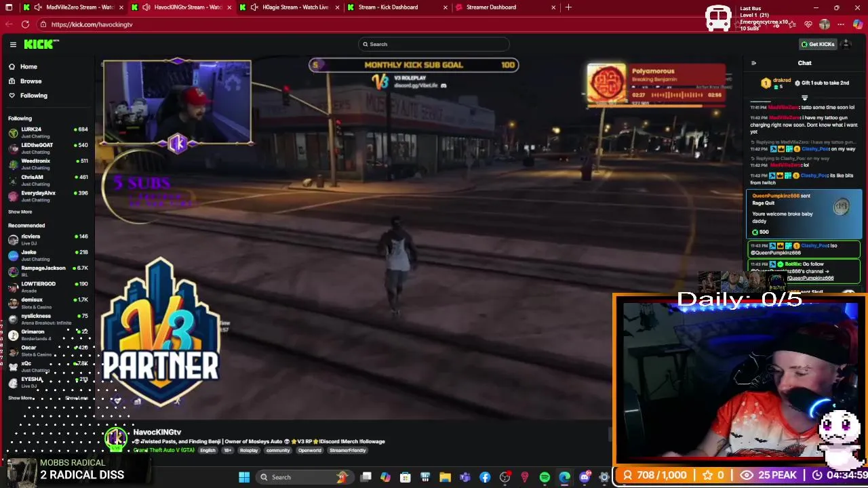Unmute the MadVilleZero tab speaker icon
Screen dimensions: 868x488
point(39,7)
